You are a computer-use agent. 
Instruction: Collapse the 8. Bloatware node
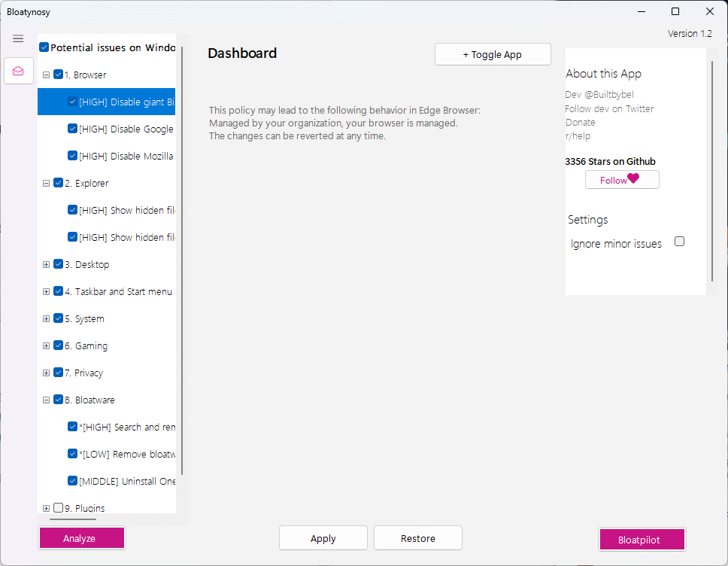coord(45,400)
